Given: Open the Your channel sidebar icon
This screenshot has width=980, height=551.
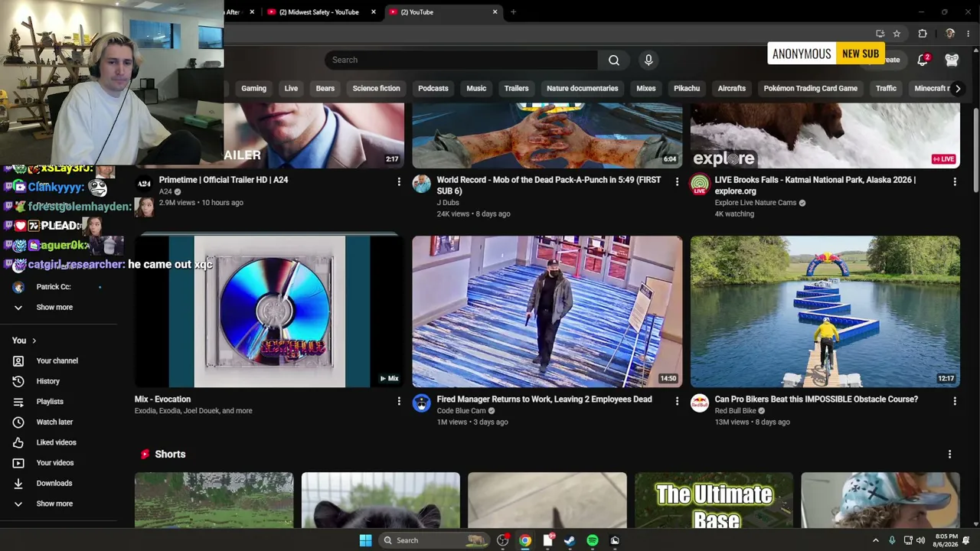Looking at the screenshot, I should point(18,360).
